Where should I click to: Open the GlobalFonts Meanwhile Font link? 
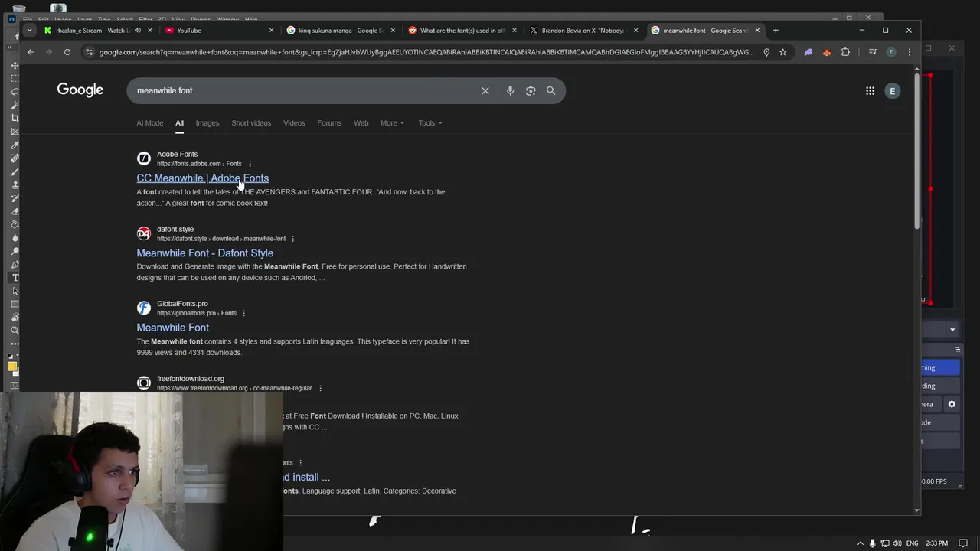(x=173, y=328)
